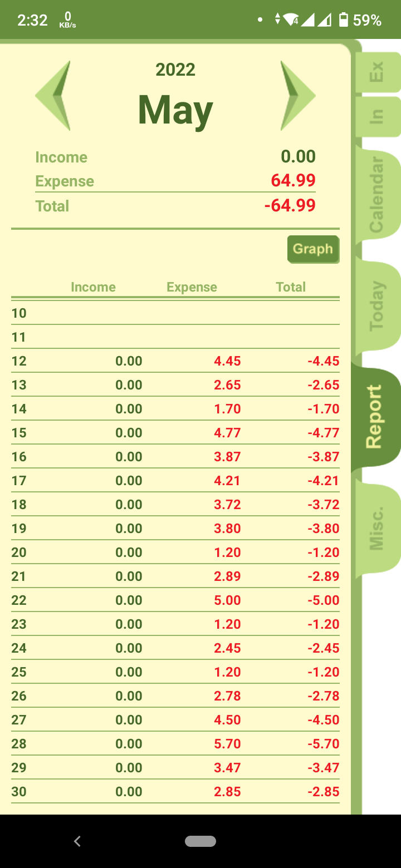Select the Report tab
This screenshot has height=868, width=401.
coord(376,416)
